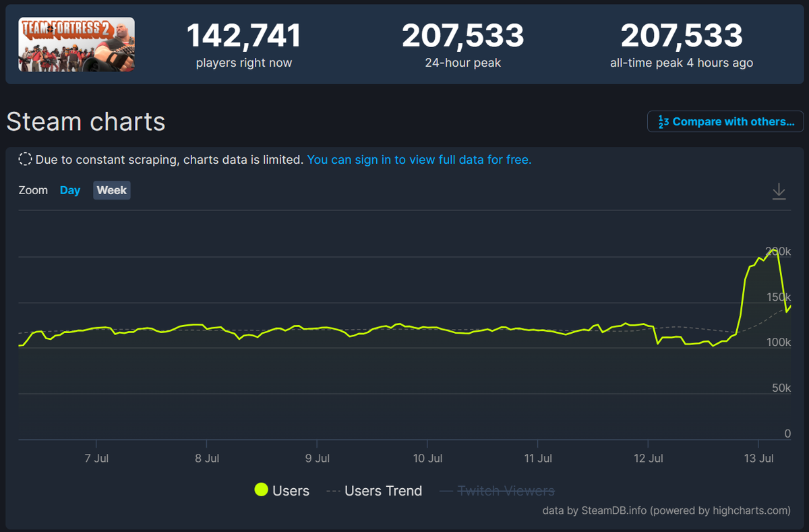The width and height of the screenshot is (809, 532).
Task: Click the dotted circle spinner icon
Action: pos(25,159)
